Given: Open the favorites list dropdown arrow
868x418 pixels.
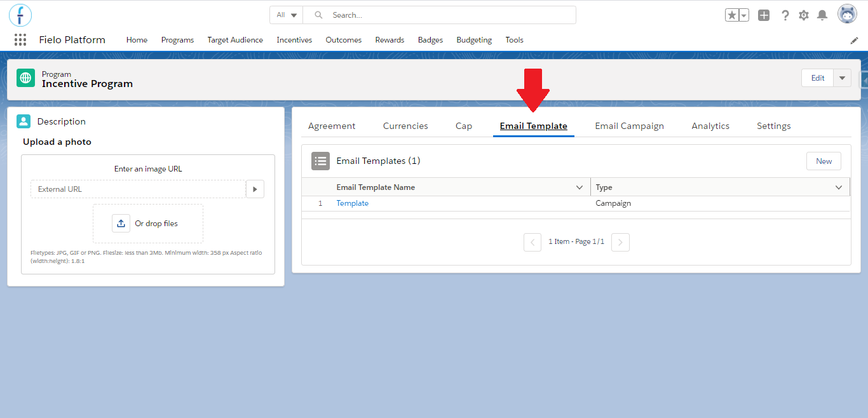Looking at the screenshot, I should pyautogui.click(x=744, y=15).
